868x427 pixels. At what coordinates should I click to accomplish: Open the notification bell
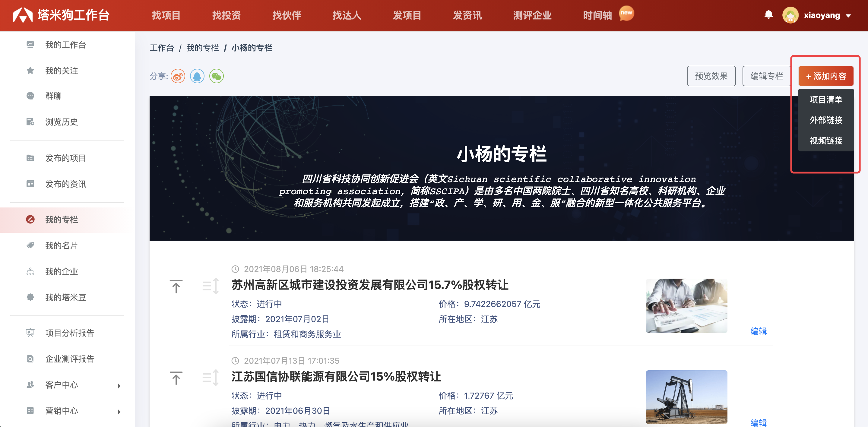[x=768, y=15]
